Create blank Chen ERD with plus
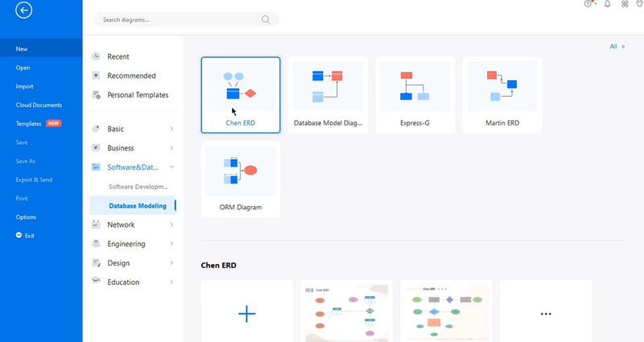The width and height of the screenshot is (644, 342). tap(246, 313)
